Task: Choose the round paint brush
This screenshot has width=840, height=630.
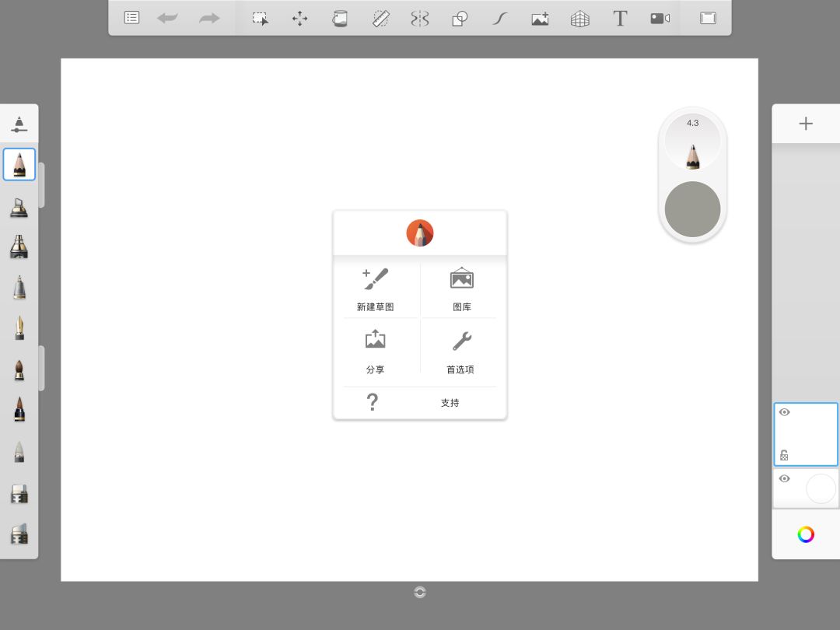Action: pyautogui.click(x=19, y=369)
